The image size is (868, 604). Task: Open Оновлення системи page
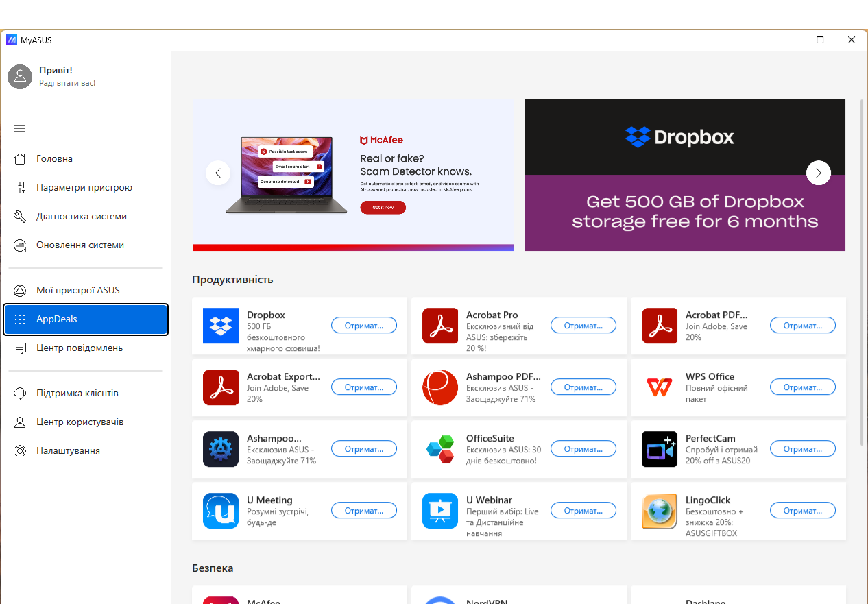coord(86,245)
